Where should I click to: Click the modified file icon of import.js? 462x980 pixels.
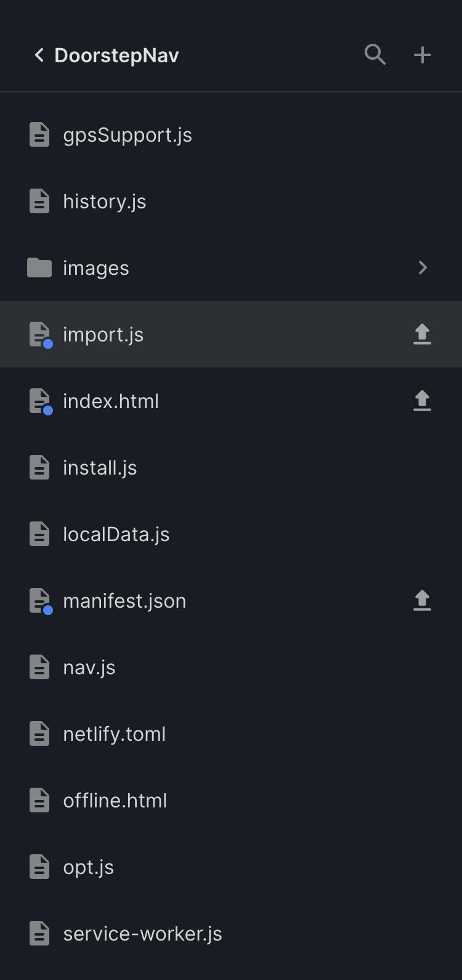[x=39, y=334]
